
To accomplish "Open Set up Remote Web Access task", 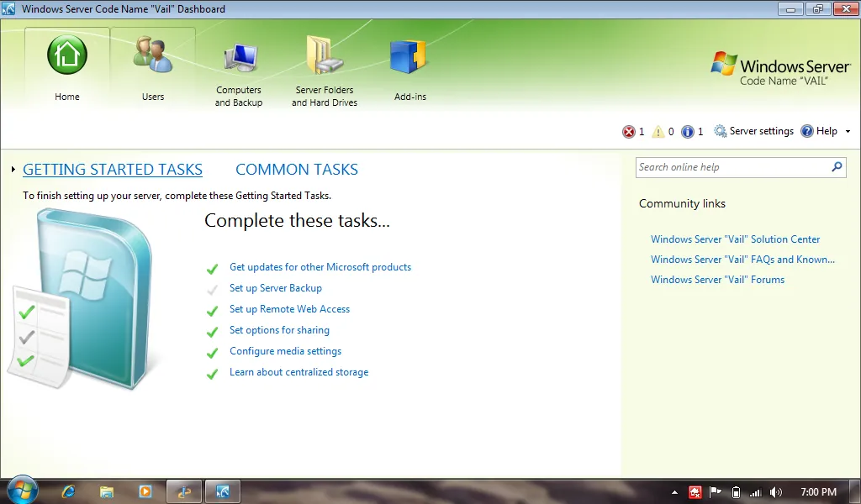I will pos(289,309).
